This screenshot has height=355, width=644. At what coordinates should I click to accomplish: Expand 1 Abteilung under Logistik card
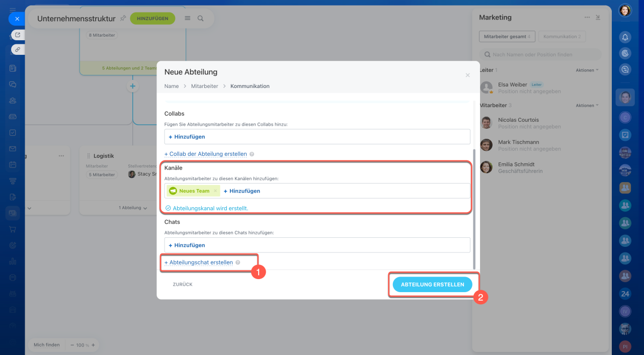point(133,208)
